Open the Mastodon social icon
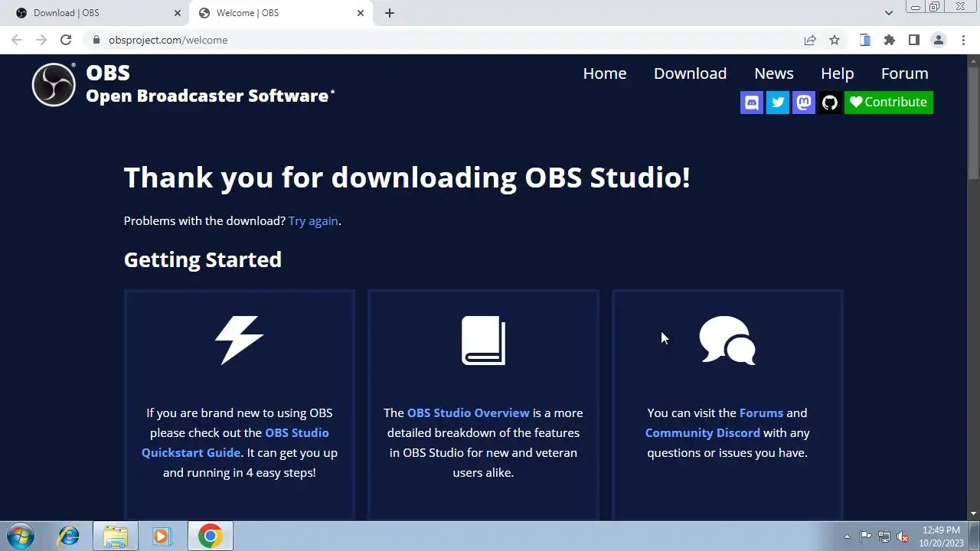The height and width of the screenshot is (551, 980). [804, 103]
